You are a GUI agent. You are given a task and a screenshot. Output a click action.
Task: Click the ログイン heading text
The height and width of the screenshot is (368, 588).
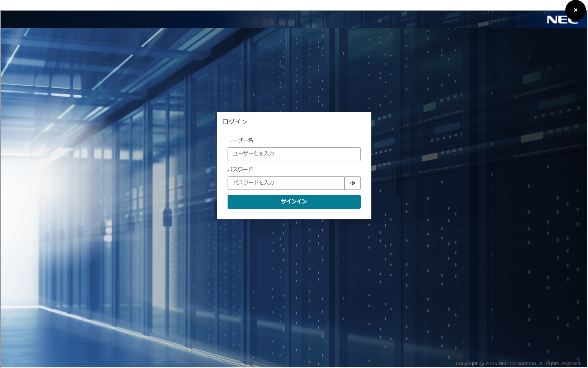[x=235, y=122]
